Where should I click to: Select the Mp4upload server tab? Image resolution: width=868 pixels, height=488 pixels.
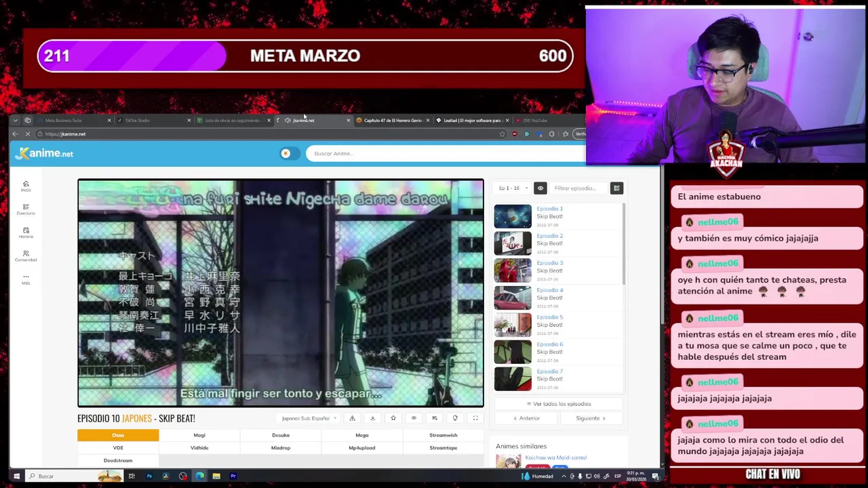[x=362, y=447]
